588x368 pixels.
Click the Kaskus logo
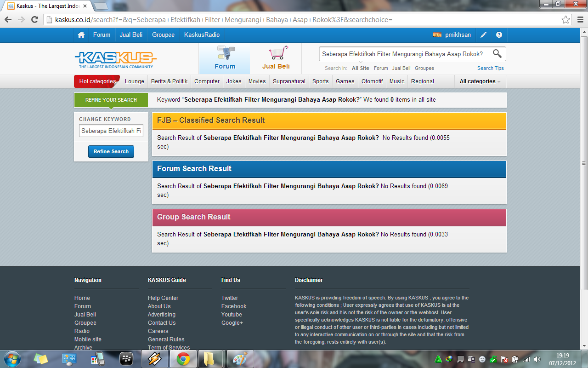(115, 59)
